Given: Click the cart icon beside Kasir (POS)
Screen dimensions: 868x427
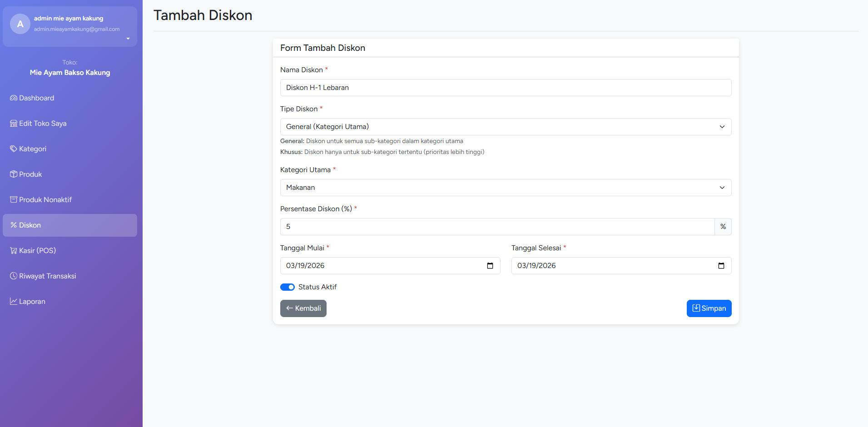Looking at the screenshot, I should 14,251.
